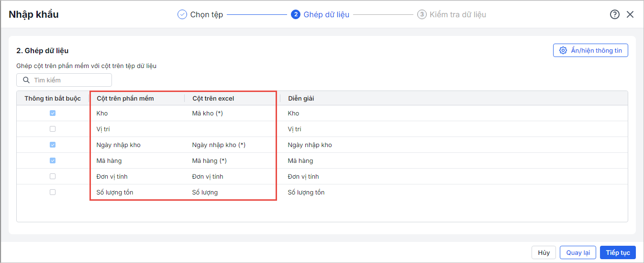Click the Thông tin bắt buộc column header
644x263 pixels.
pos(53,98)
